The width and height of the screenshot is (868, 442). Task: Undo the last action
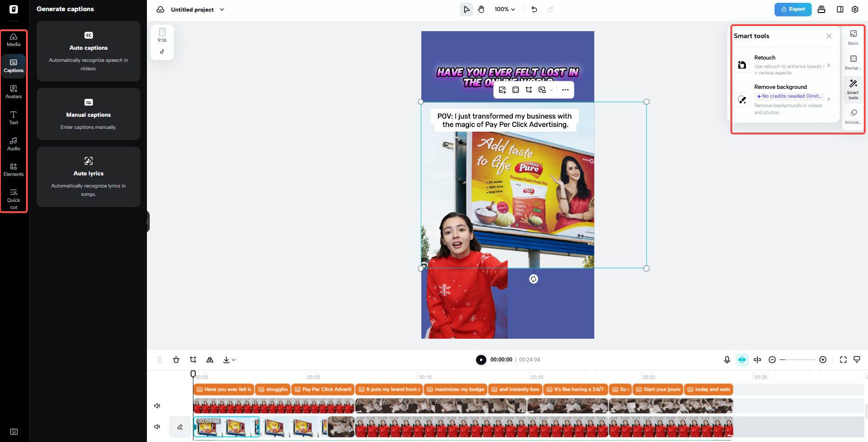click(x=534, y=9)
